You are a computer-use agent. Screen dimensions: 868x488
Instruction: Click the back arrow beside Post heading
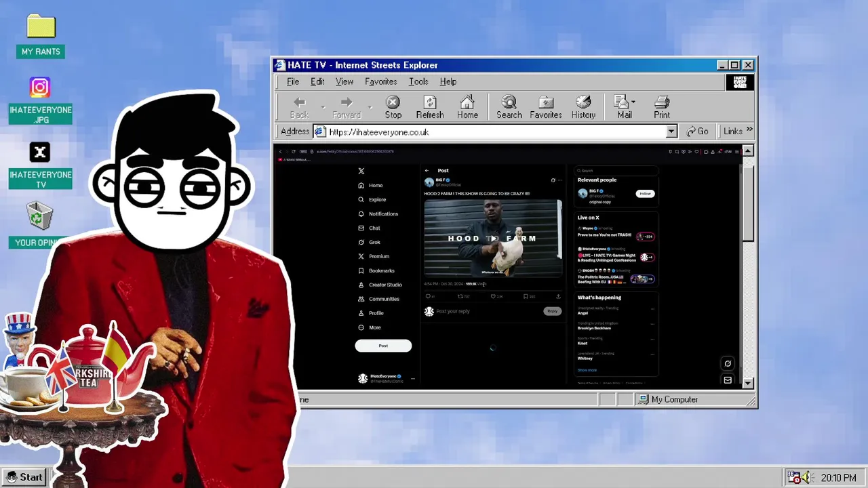[427, 171]
